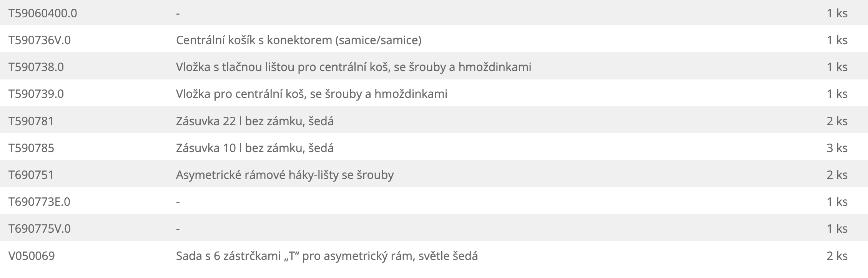The image size is (868, 278).
Task: Select 'Zásuvka 10 l bez zámku, šedá' text
Action: [x=254, y=148]
